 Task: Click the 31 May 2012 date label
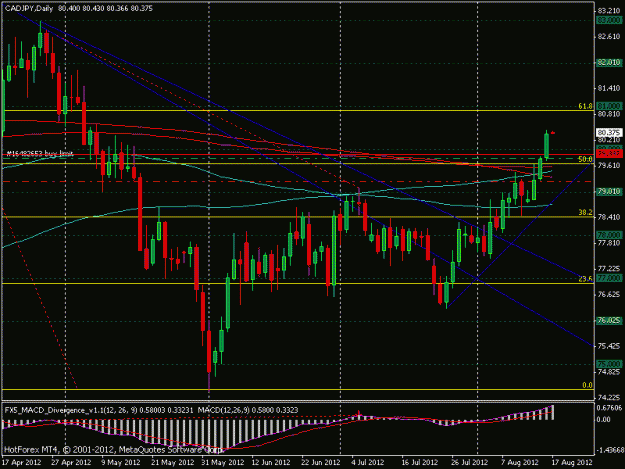222,463
